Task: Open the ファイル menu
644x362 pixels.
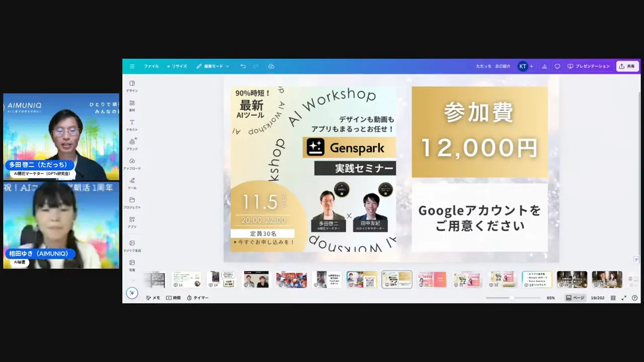Action: pyautogui.click(x=151, y=66)
